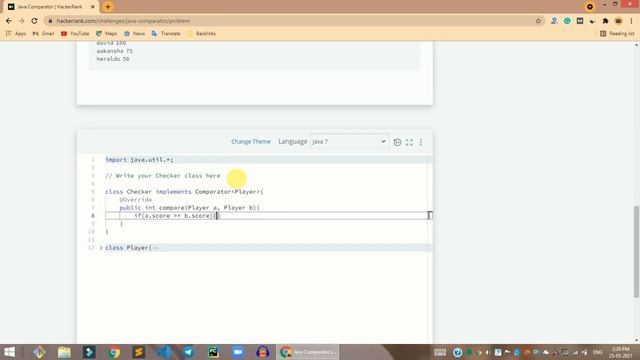Reset code with the history icon
Viewport: 640px width, 360px height.
[397, 142]
